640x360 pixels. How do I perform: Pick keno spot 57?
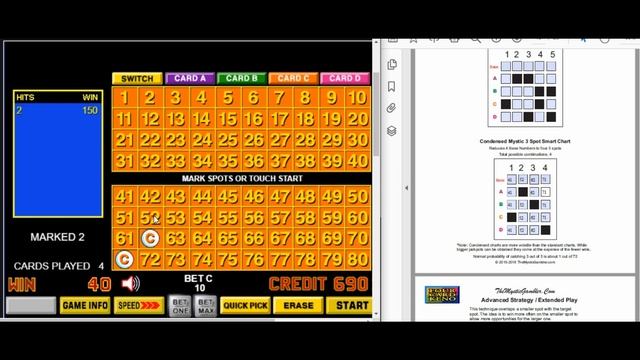click(x=280, y=218)
